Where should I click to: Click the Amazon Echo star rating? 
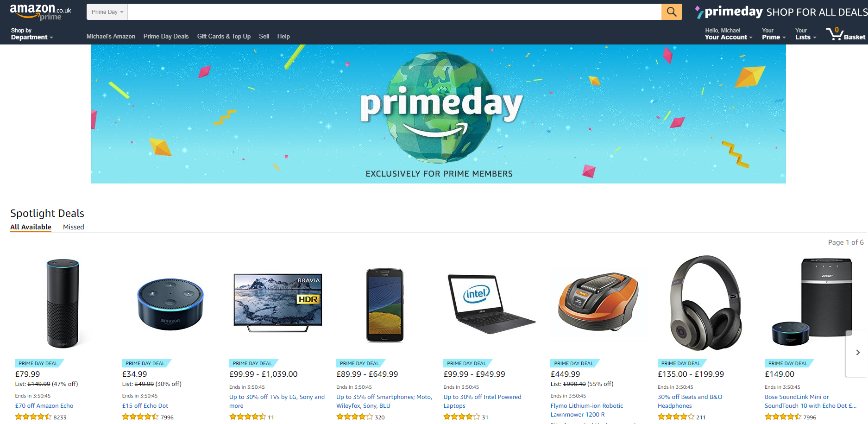click(x=33, y=417)
